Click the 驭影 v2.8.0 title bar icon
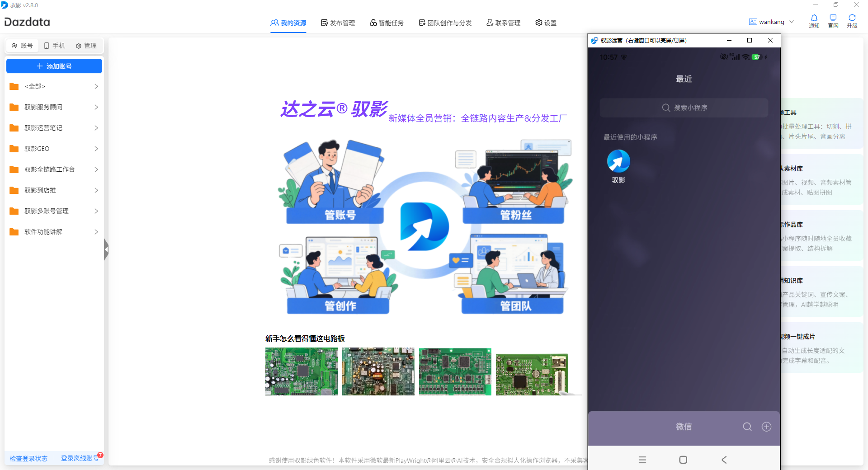Viewport: 868px width, 470px height. 5,5
